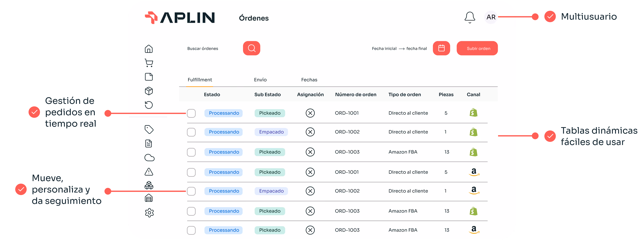Open the Home icon in sidebar
This screenshot has height=240, width=644.
tap(148, 49)
